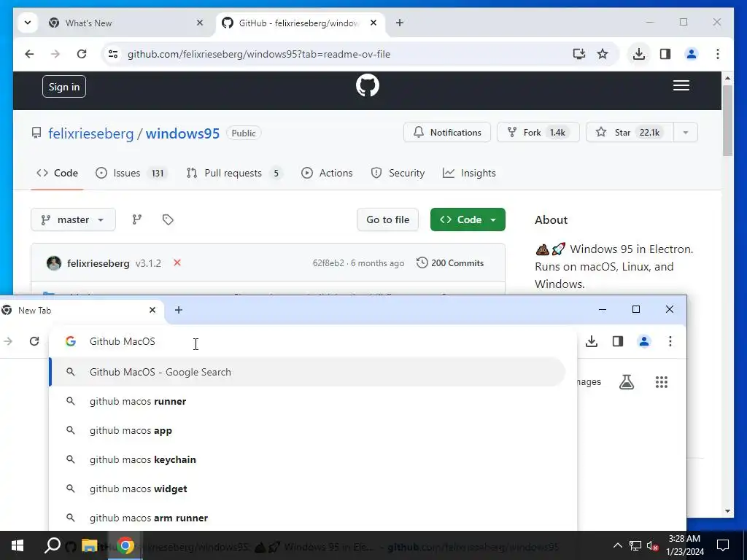Fork the windows95 repository

(x=538, y=133)
